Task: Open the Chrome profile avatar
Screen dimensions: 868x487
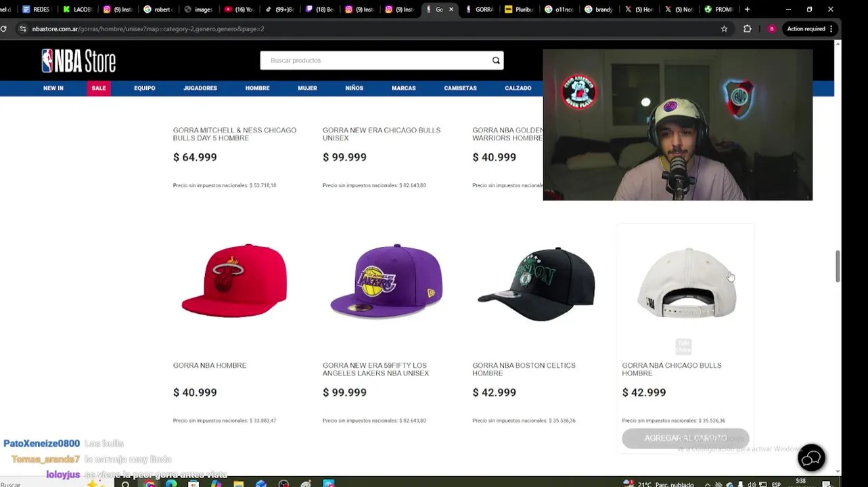Action: pyautogui.click(x=771, y=28)
